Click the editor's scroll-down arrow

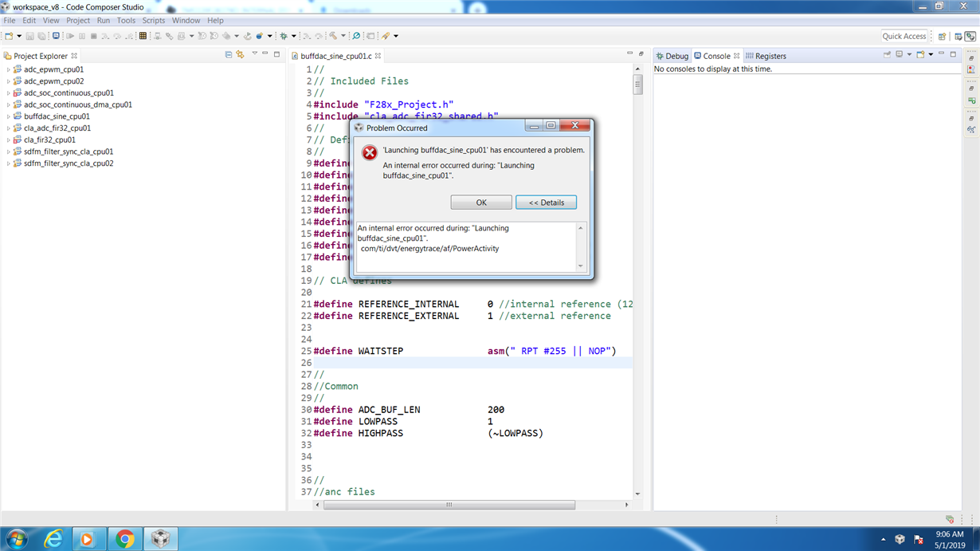(x=637, y=494)
